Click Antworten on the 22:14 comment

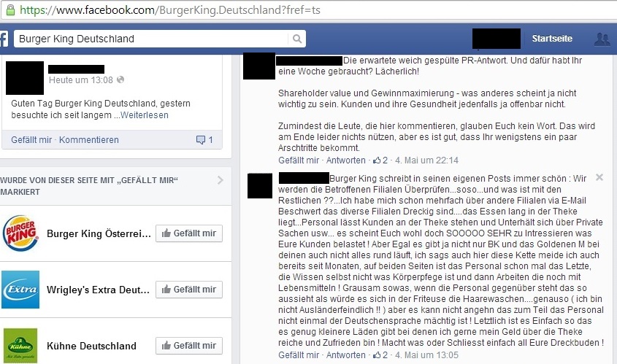[x=346, y=160]
